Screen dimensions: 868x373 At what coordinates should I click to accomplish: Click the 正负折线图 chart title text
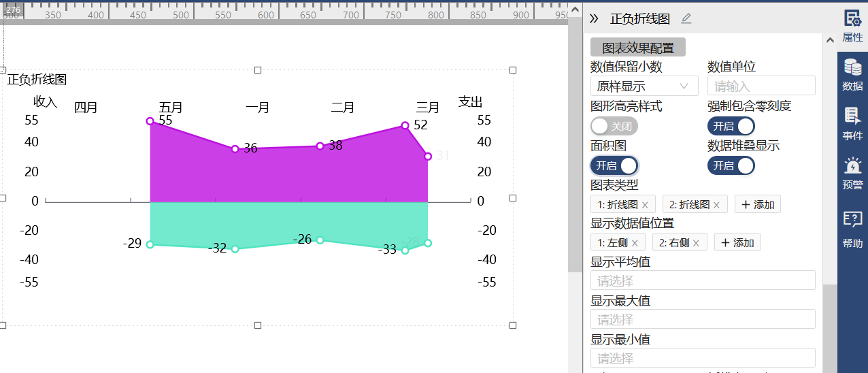[37, 80]
